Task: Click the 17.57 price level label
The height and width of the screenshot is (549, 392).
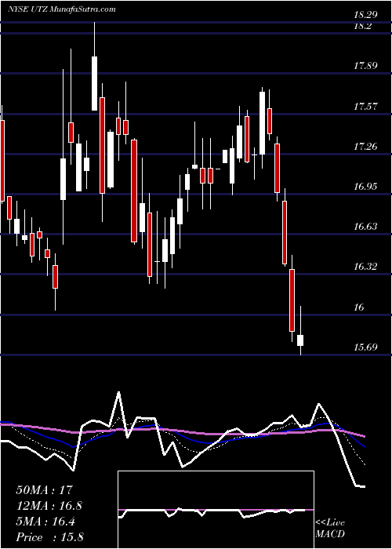Action: point(365,107)
